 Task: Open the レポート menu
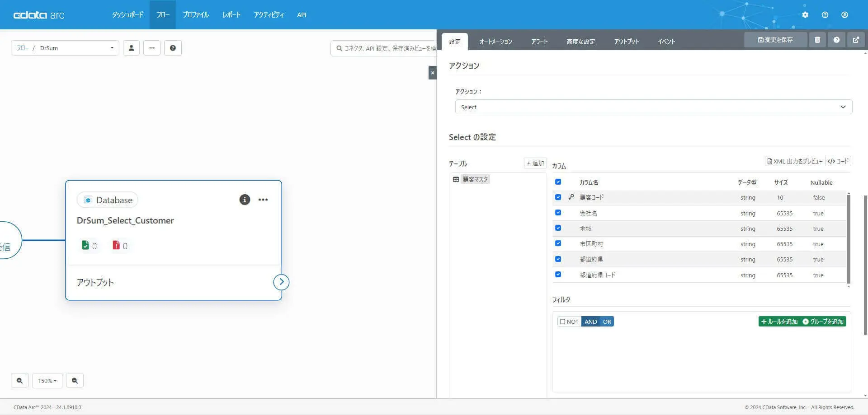[x=231, y=15]
